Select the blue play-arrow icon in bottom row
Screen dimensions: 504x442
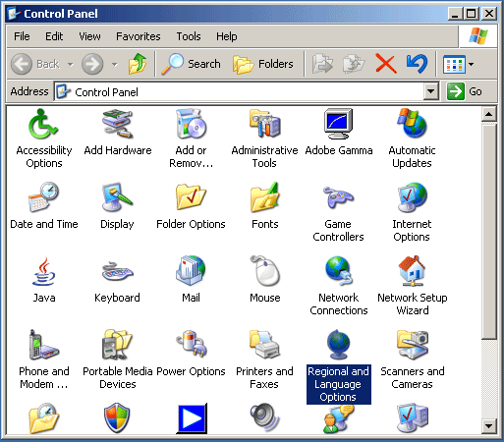(x=192, y=418)
